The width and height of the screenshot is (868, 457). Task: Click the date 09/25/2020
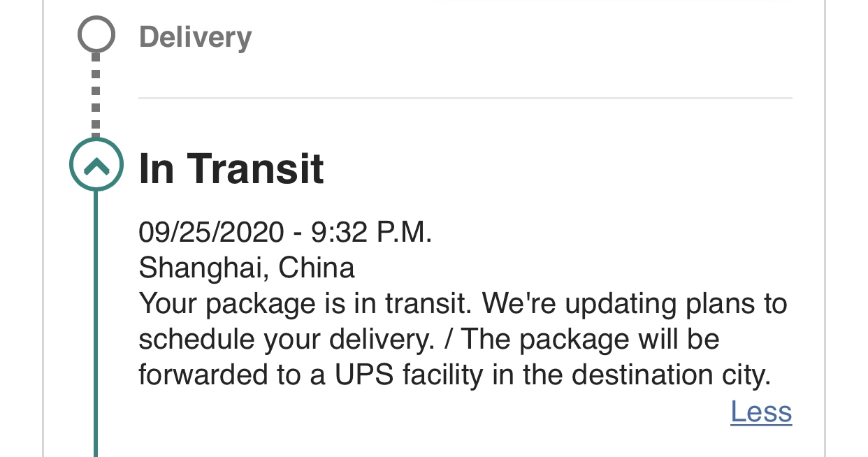coord(211,232)
